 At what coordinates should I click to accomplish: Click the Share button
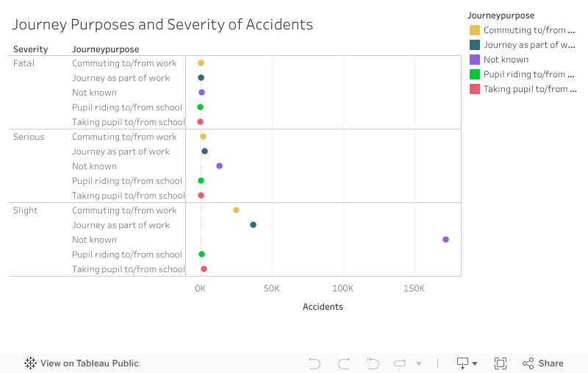pos(542,363)
